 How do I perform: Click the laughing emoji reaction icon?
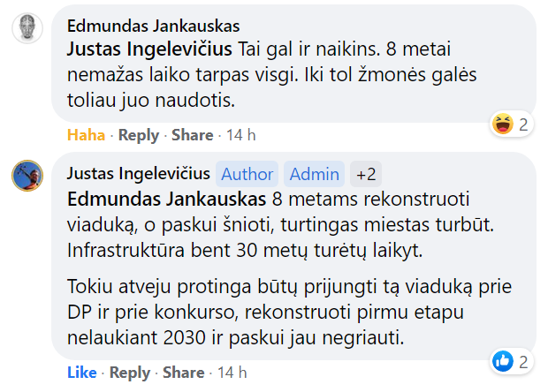coord(503,124)
